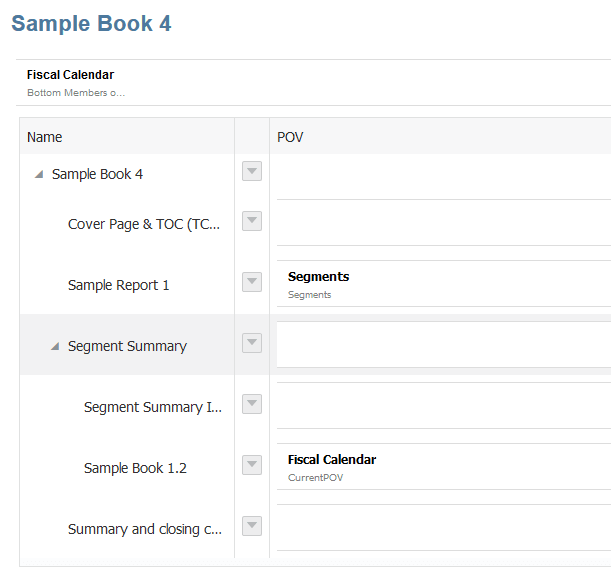Image resolution: width=611 pixels, height=573 pixels.
Task: Click the POV column header
Action: coord(290,137)
